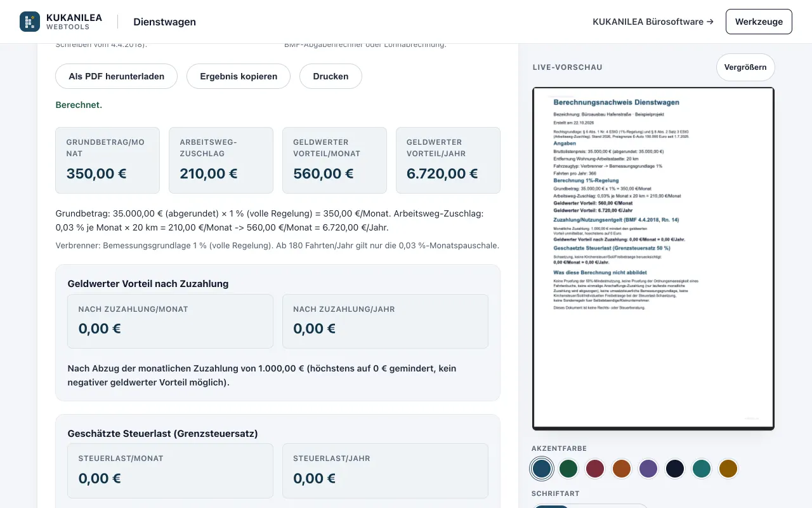
Task: Click the Verbrenner Bemessungsgrundlage note text
Action: click(x=277, y=245)
